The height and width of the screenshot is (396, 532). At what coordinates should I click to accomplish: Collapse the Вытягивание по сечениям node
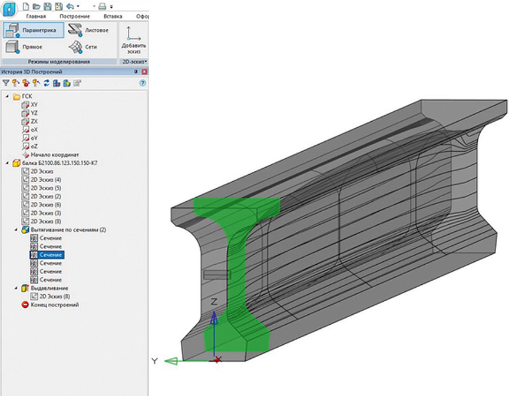click(16, 229)
